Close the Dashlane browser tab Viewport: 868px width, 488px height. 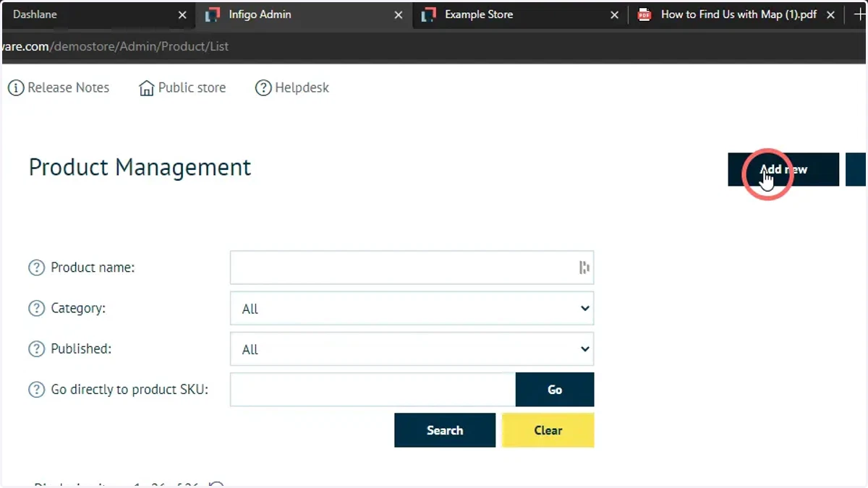coord(182,14)
